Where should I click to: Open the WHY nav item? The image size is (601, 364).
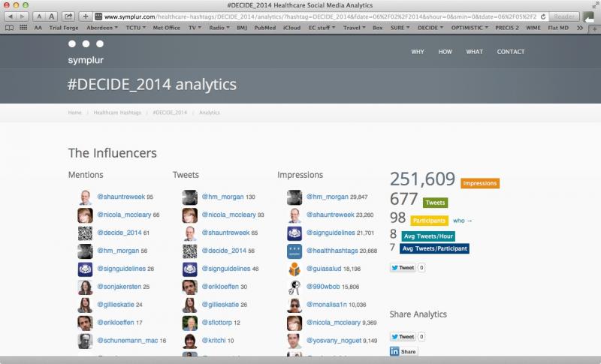(418, 52)
